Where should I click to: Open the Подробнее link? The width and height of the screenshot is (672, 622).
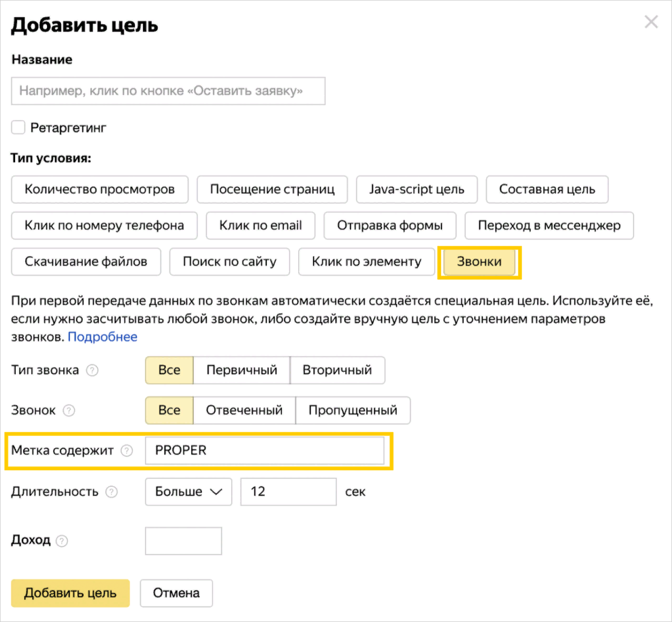tap(103, 337)
